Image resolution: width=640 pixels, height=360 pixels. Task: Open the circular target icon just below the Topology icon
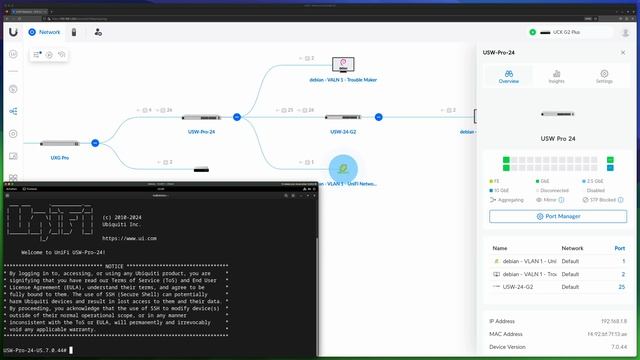(13, 133)
